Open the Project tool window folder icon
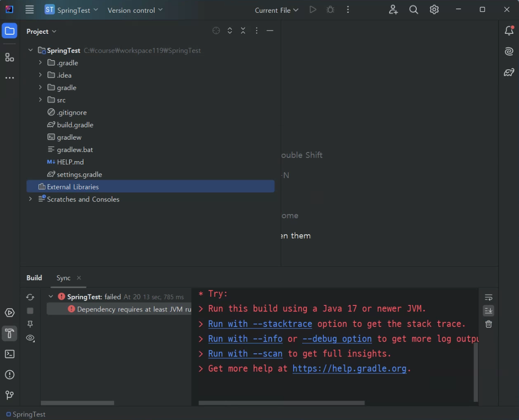Image resolution: width=519 pixels, height=420 pixels. point(10,31)
